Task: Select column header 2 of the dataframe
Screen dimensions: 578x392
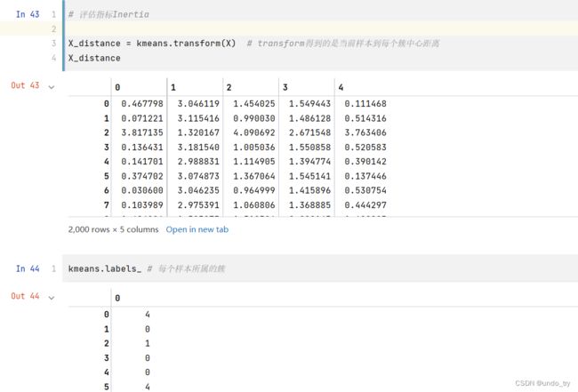Action: [229, 87]
